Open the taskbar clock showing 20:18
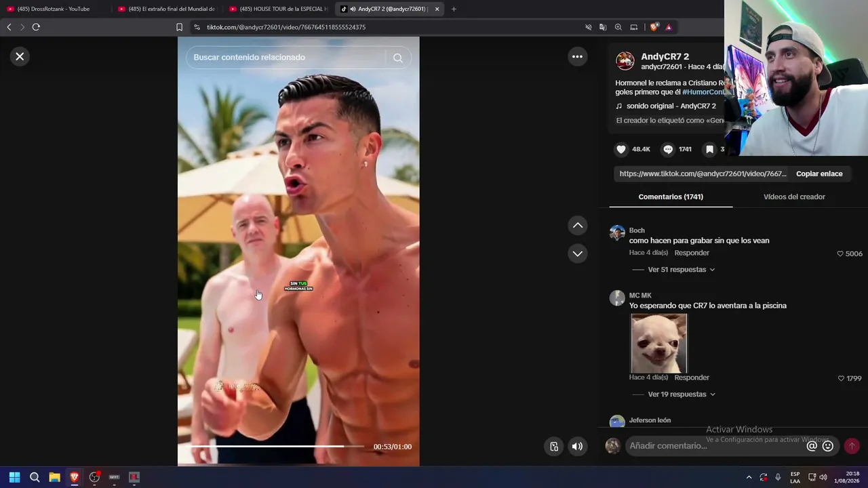Screen dimensions: 868x488 tap(847, 477)
